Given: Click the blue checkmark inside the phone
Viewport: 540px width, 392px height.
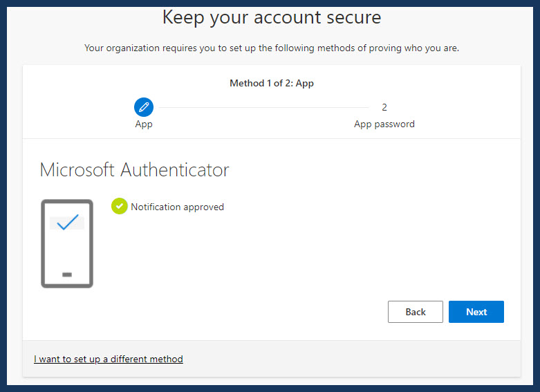Looking at the screenshot, I should [x=68, y=222].
